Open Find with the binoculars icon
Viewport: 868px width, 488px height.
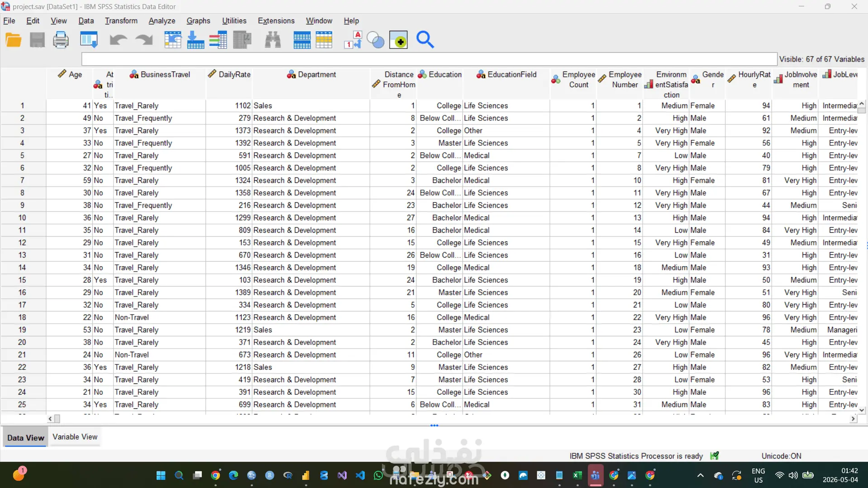pyautogui.click(x=273, y=40)
